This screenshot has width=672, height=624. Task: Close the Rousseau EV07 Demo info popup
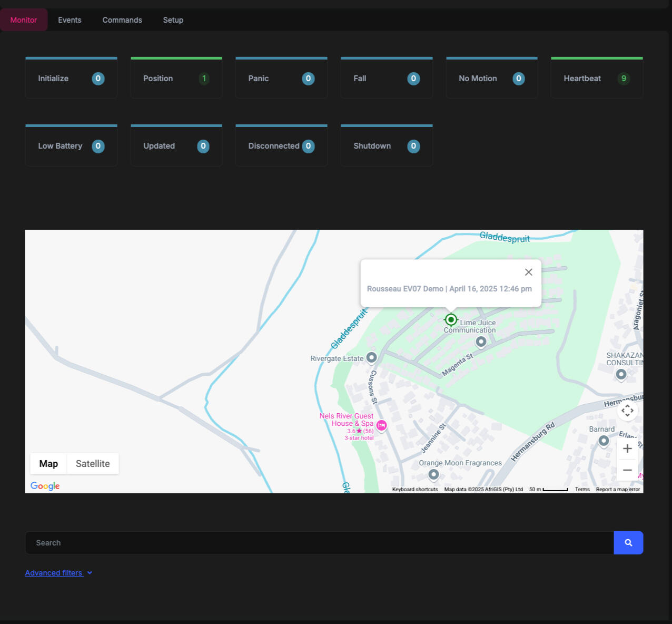(x=529, y=272)
